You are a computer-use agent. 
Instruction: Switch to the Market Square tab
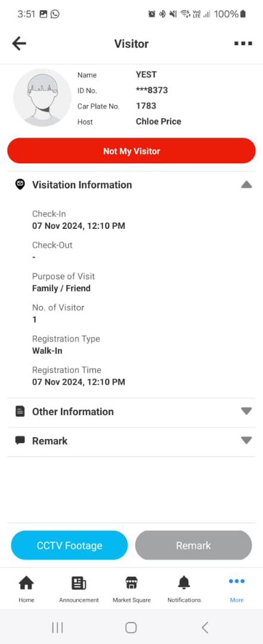click(131, 589)
